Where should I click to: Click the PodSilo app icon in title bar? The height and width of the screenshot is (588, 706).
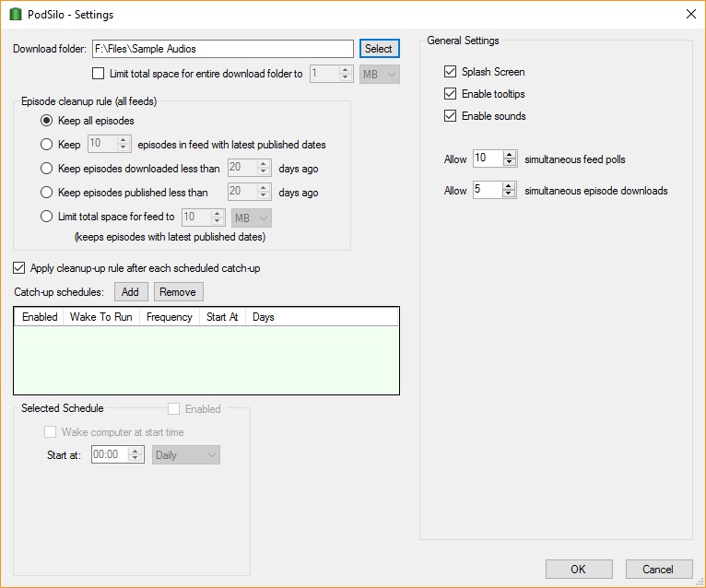pyautogui.click(x=16, y=15)
